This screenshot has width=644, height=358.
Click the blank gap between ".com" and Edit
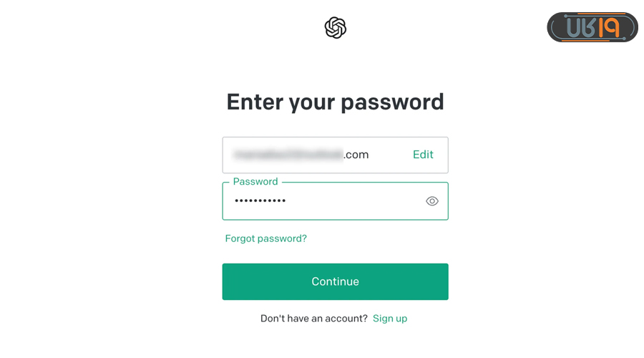point(390,155)
